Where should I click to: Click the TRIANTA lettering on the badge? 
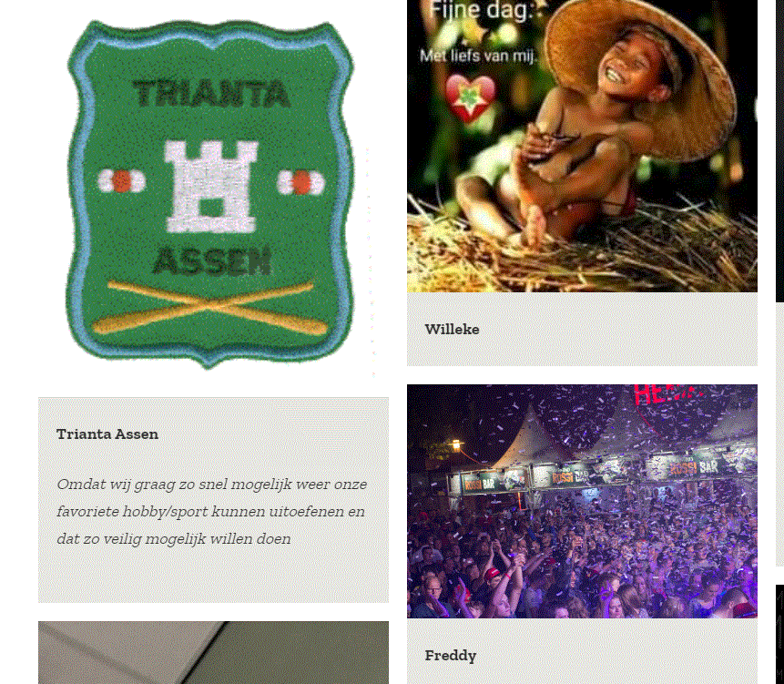click(x=211, y=94)
